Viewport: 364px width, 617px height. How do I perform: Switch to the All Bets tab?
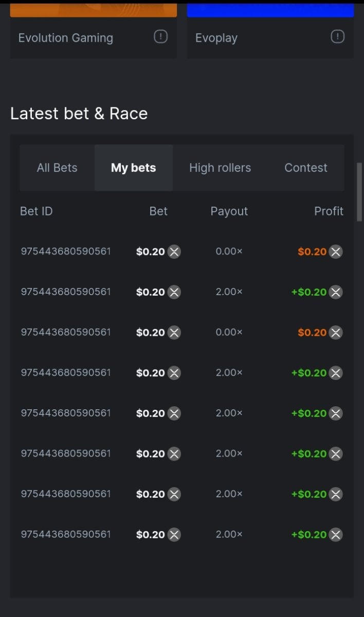click(57, 168)
